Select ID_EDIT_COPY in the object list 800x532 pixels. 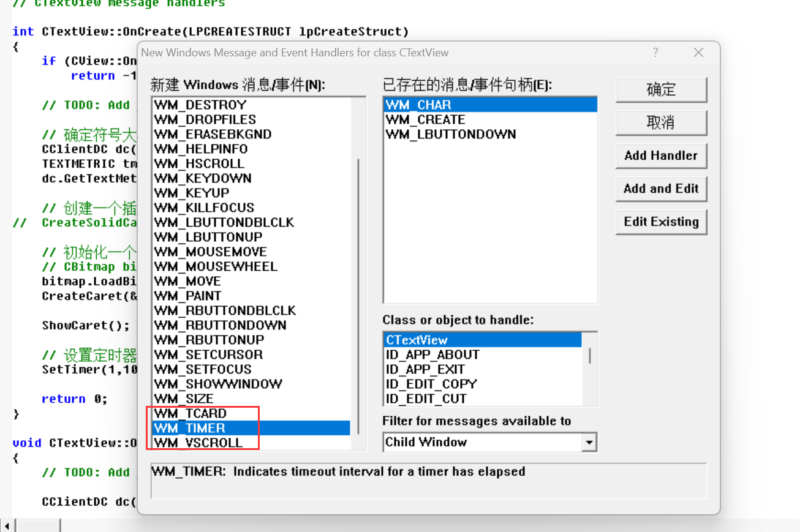[x=483, y=384]
